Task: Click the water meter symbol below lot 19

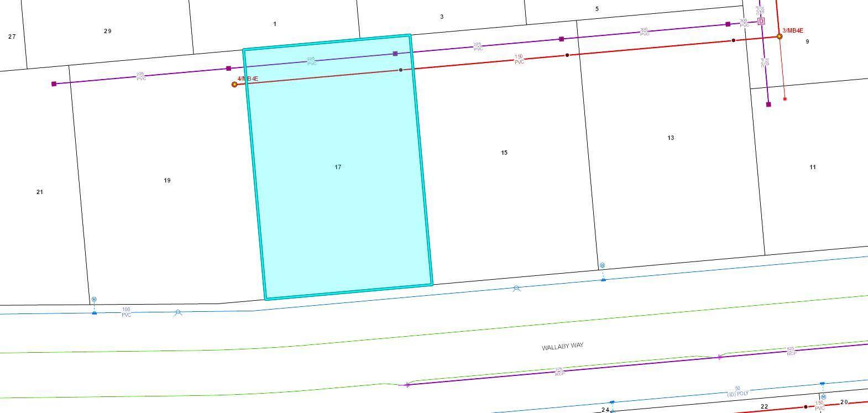Action: (94, 300)
